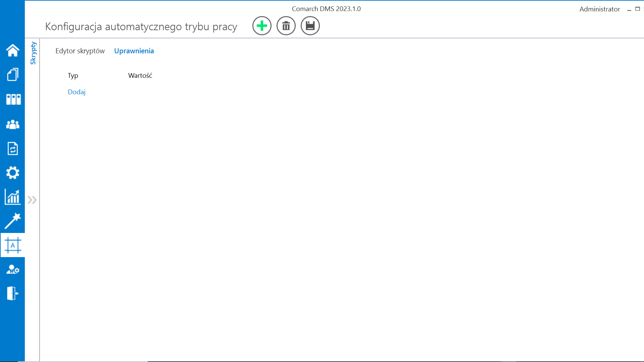Maximize the Comarch DMS window
This screenshot has width=644, height=362.
(638, 9)
